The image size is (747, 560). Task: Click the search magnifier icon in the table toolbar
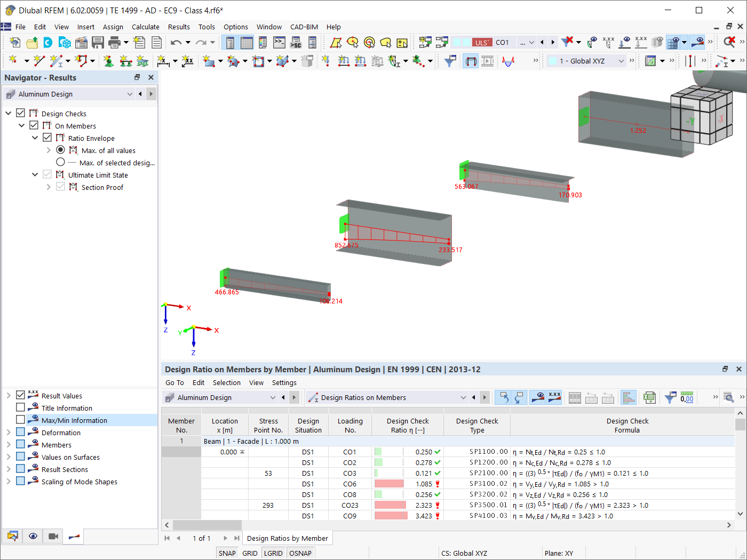point(728,397)
